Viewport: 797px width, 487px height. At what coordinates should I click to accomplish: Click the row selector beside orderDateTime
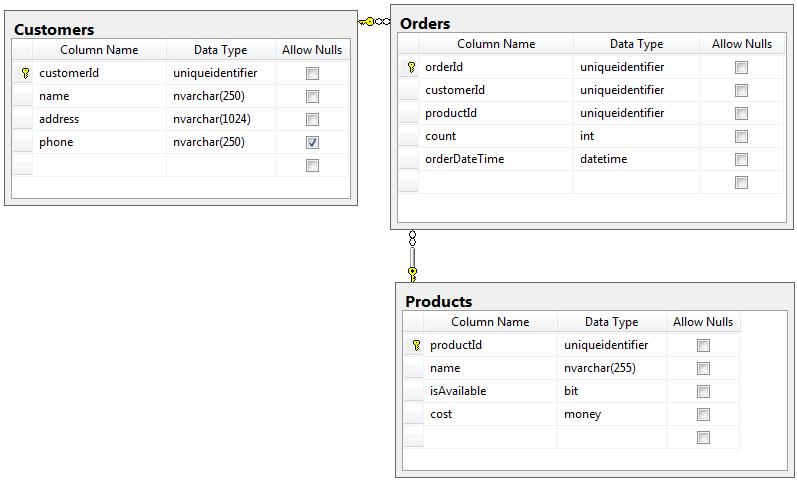(409, 159)
